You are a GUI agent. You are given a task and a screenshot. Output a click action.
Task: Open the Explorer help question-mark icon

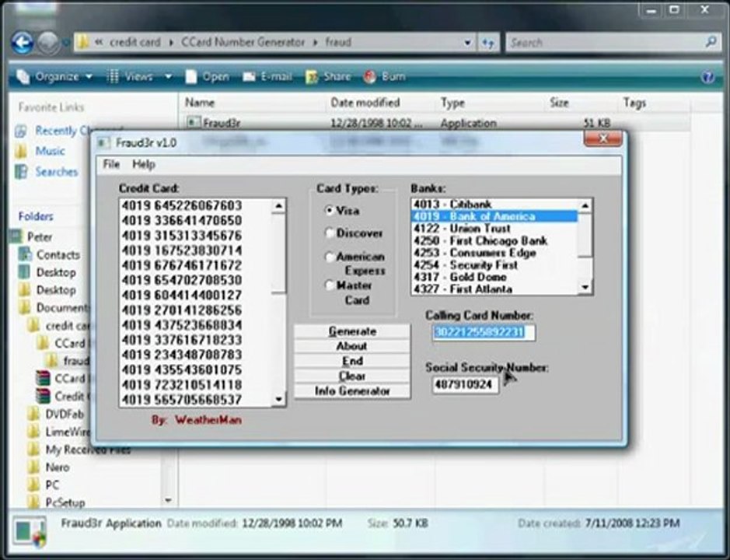pyautogui.click(x=708, y=77)
